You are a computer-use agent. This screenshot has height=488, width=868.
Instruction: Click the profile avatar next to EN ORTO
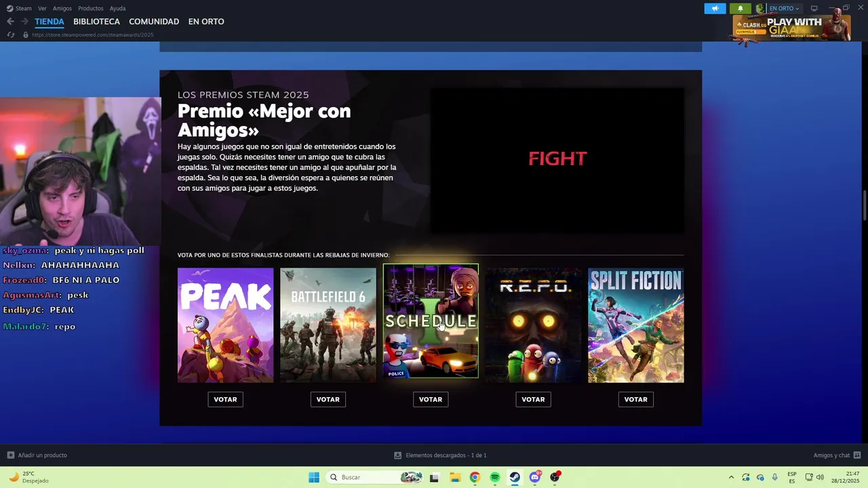pos(760,8)
